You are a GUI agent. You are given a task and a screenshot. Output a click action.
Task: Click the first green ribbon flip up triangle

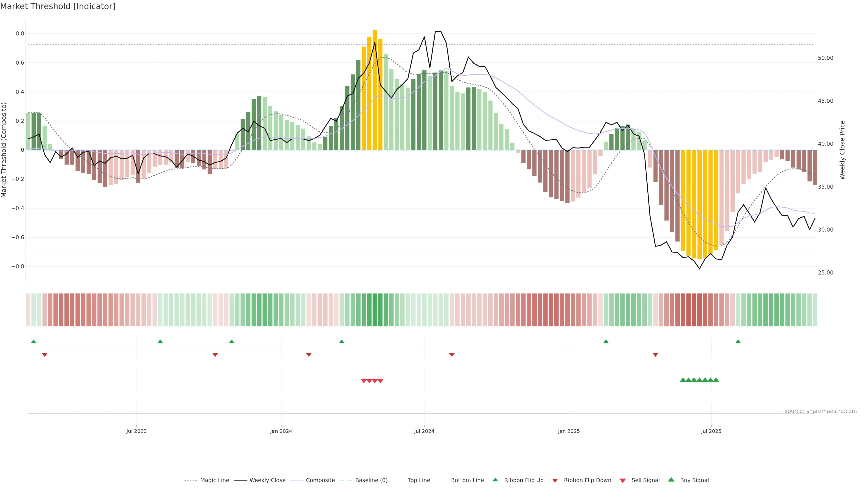[33, 342]
